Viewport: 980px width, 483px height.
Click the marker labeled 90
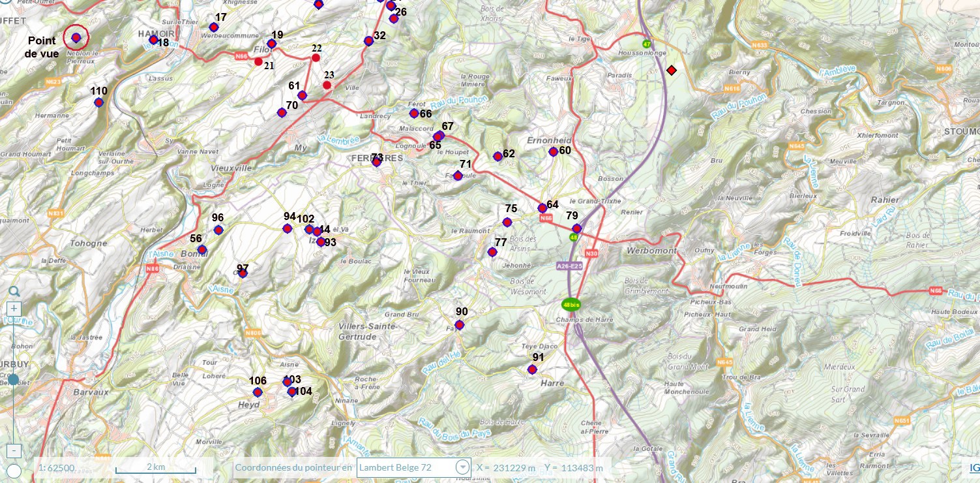pyautogui.click(x=459, y=325)
